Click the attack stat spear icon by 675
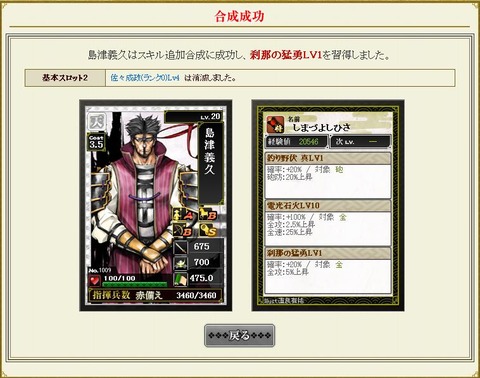This screenshot has width=480, height=378. pos(180,247)
